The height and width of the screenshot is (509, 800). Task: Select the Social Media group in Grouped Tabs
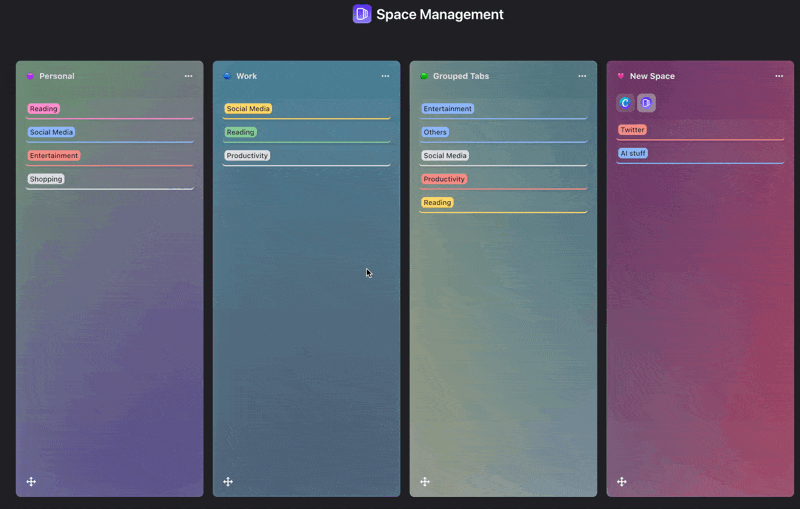pos(445,156)
